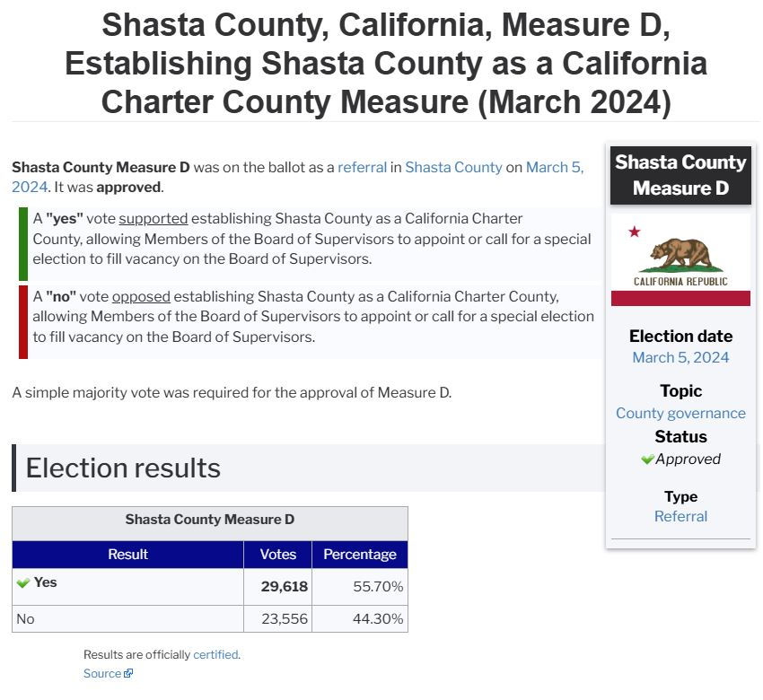Click the California Republic flag image
The height and width of the screenshot is (700, 763).
[680, 259]
